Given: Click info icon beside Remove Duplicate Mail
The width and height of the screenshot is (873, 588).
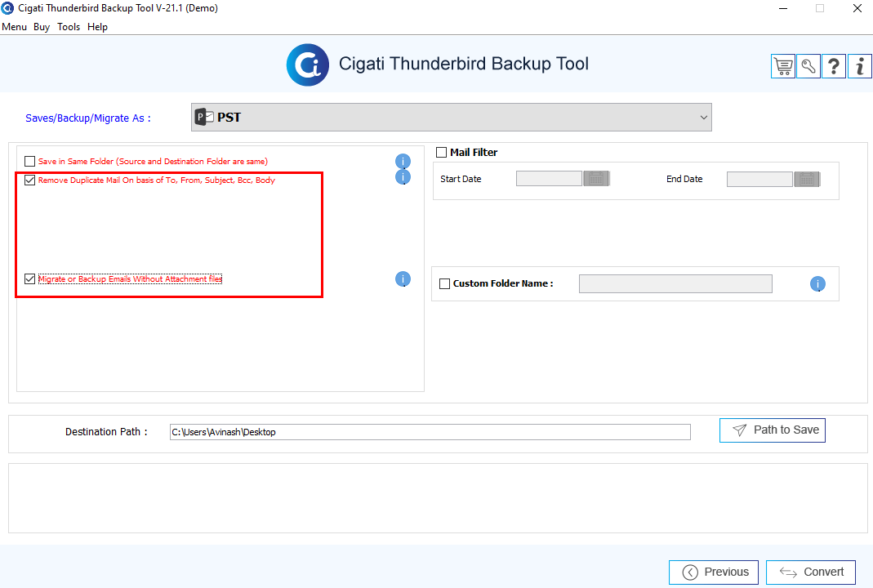Looking at the screenshot, I should pyautogui.click(x=403, y=177).
